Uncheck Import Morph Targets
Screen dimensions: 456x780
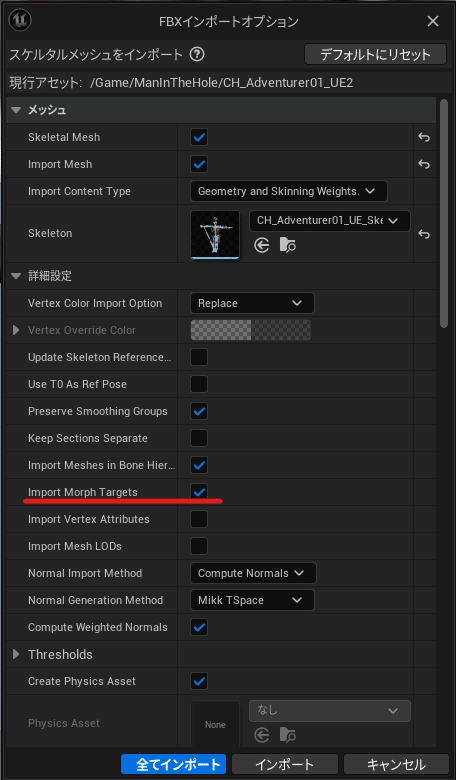coord(199,492)
